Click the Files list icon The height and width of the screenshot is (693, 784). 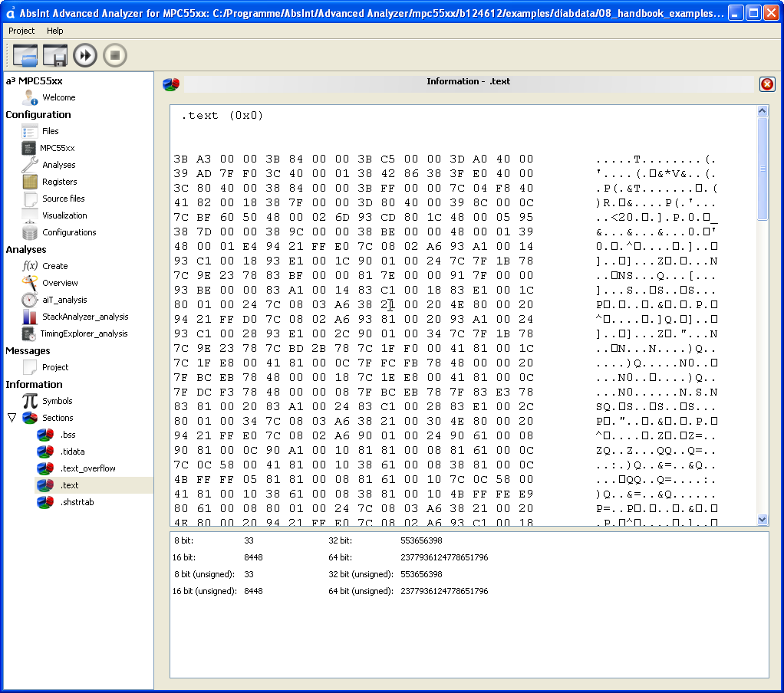point(30,131)
